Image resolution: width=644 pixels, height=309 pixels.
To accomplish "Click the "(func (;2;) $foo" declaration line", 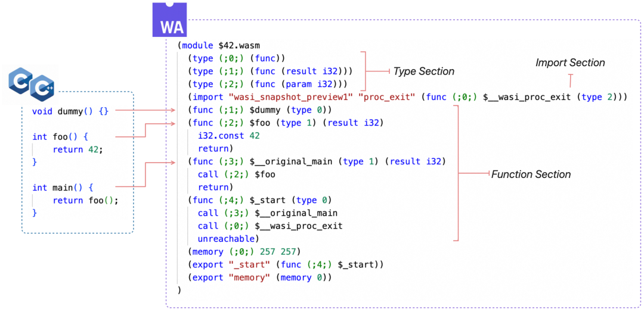I will [x=286, y=123].
